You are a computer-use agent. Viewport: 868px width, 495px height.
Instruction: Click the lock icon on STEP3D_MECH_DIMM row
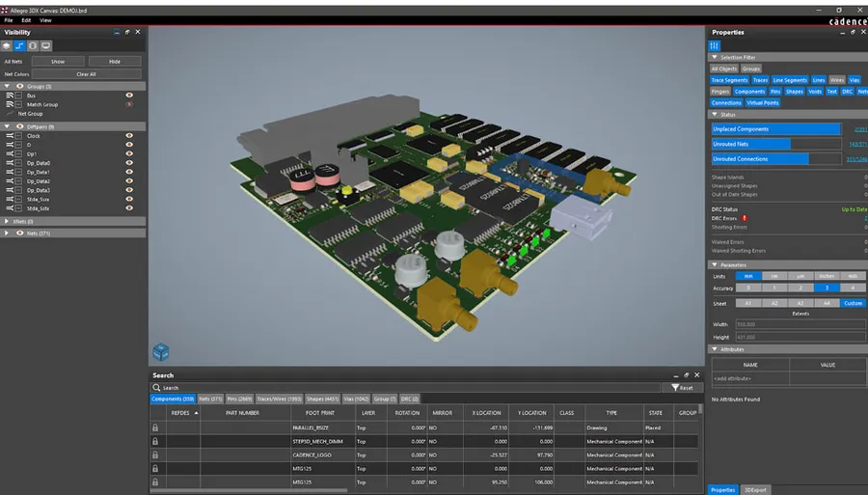coord(155,441)
